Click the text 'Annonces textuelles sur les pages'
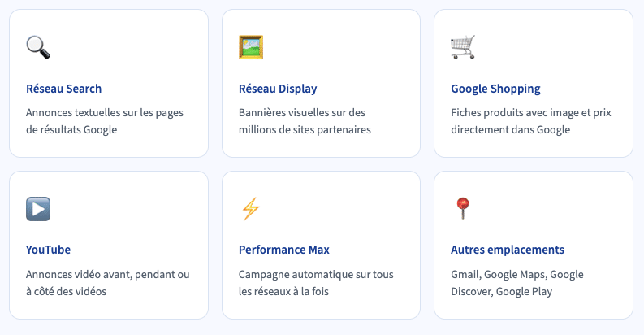 105,113
